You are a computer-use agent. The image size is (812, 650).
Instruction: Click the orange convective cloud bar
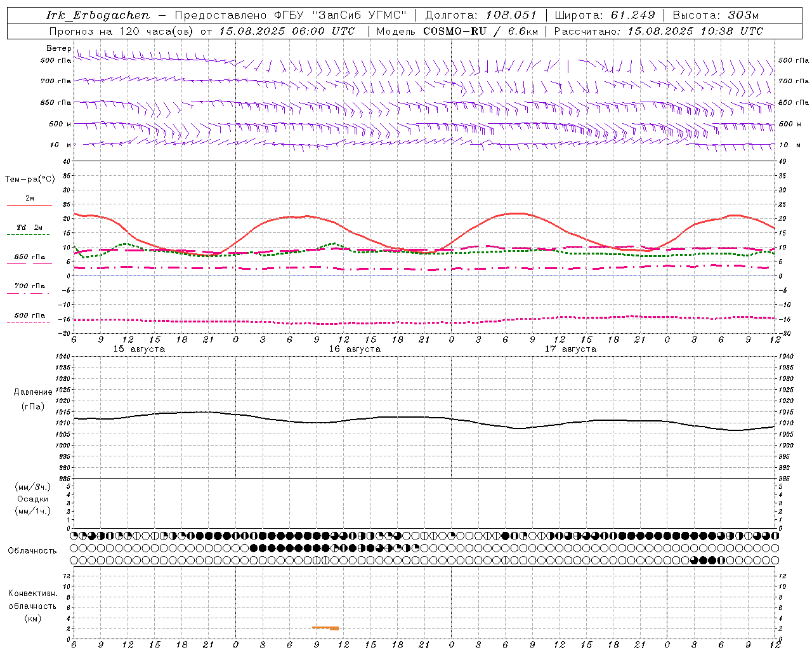pyautogui.click(x=325, y=628)
